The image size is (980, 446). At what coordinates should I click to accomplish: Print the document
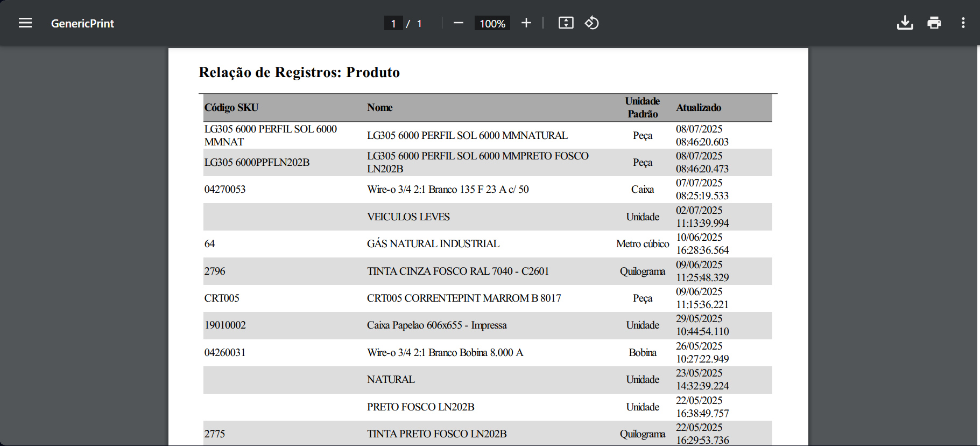pos(934,23)
